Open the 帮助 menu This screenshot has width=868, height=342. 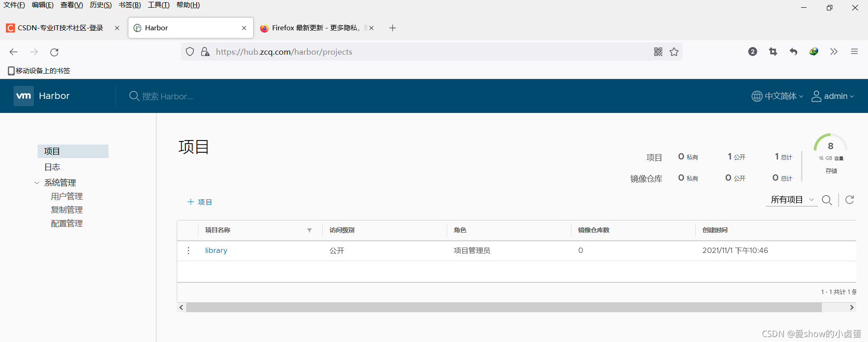point(188,5)
